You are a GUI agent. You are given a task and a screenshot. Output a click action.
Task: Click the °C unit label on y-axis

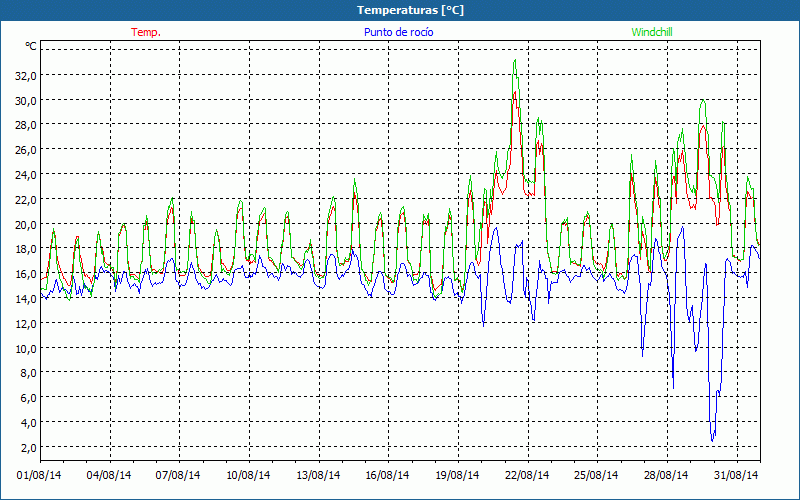tap(31, 46)
